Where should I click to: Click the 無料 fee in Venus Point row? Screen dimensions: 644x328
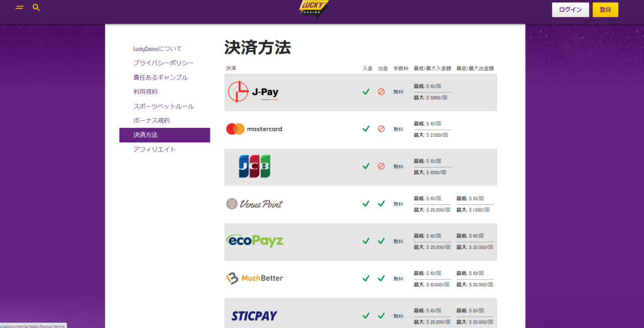[x=398, y=204]
